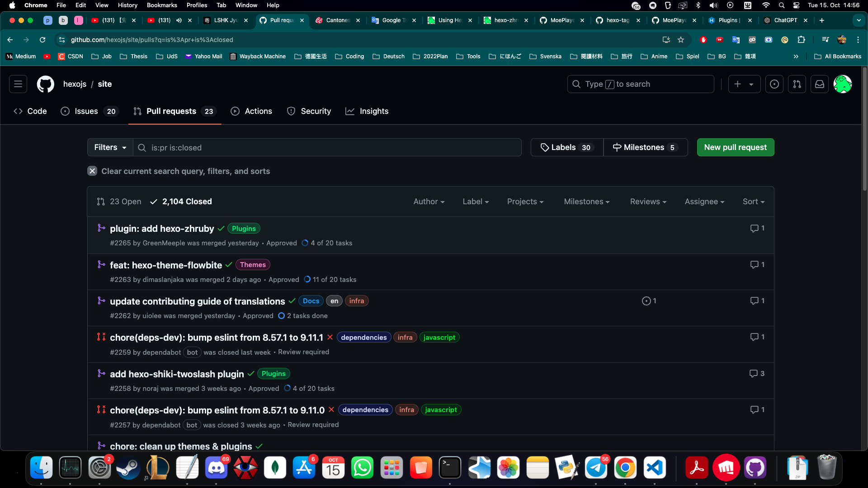Viewport: 868px width, 488px height.
Task: Open Pull requests shortcut icon in header
Action: [797, 84]
